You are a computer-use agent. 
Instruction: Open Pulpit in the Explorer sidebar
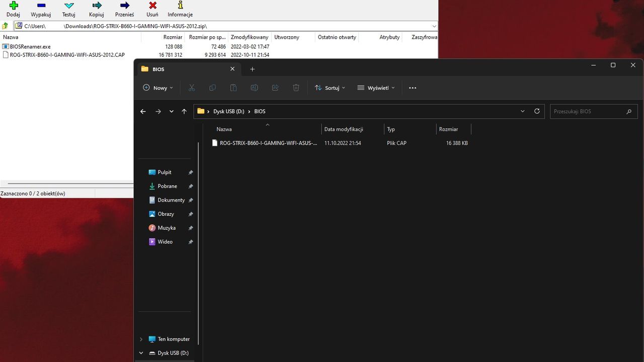(165, 172)
